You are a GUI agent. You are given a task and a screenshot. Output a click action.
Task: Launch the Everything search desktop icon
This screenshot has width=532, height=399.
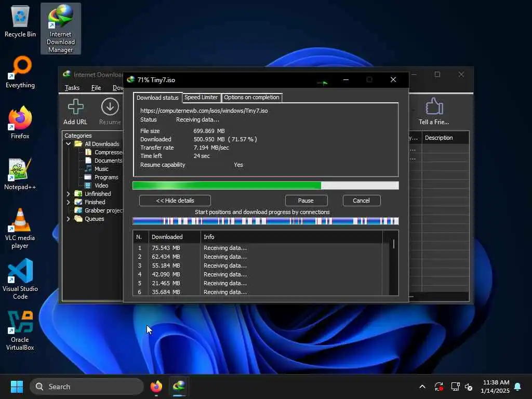coord(20,72)
